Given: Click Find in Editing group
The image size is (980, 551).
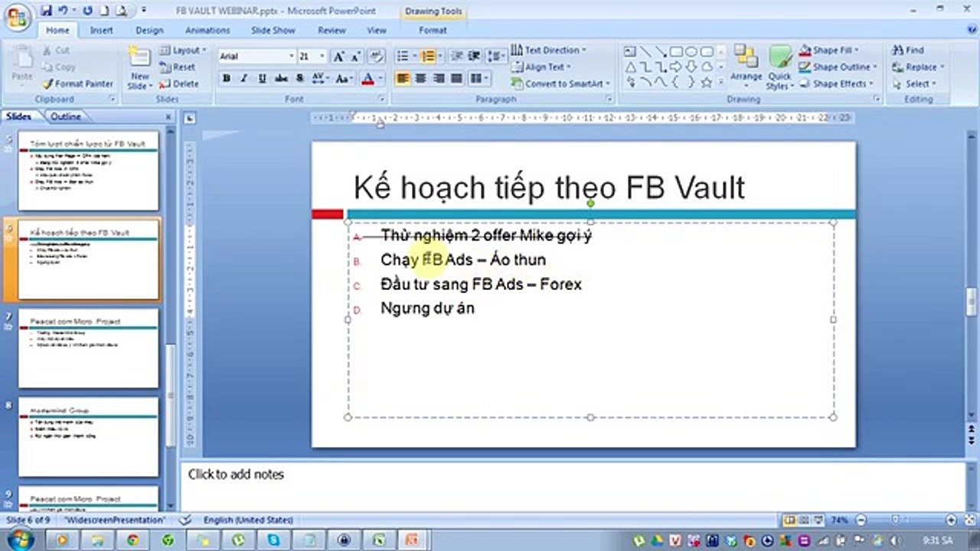Looking at the screenshot, I should 909,51.
